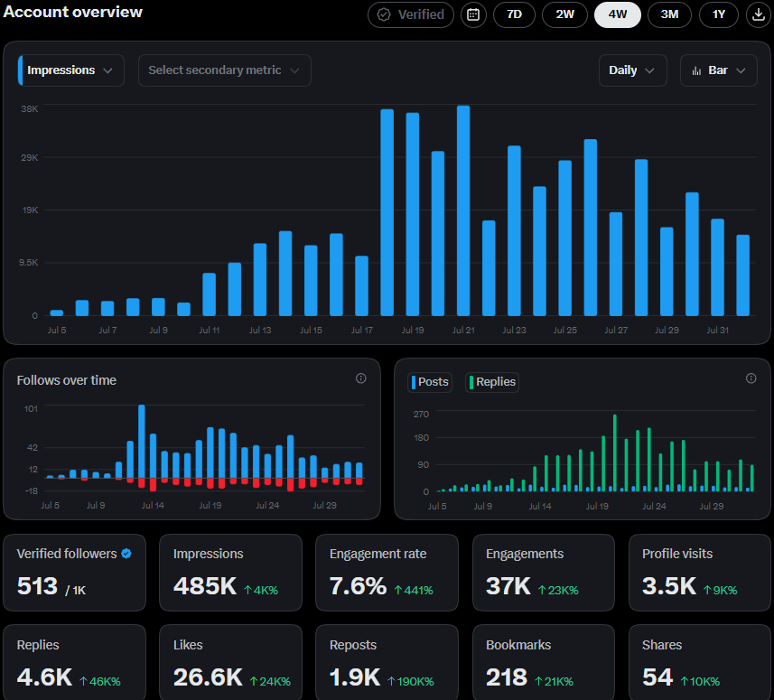Open the Select secondary metric dropdown
The image size is (774, 700).
coord(225,70)
